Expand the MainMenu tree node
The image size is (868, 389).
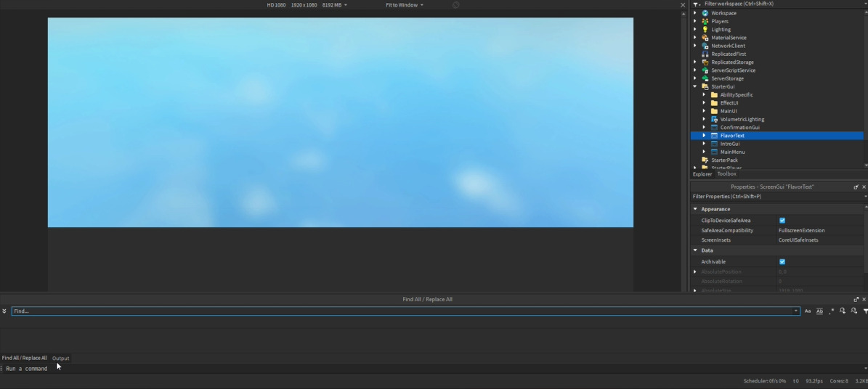point(704,152)
